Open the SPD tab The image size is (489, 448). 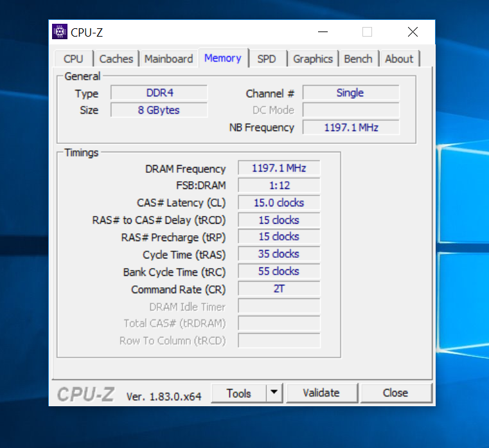click(267, 59)
